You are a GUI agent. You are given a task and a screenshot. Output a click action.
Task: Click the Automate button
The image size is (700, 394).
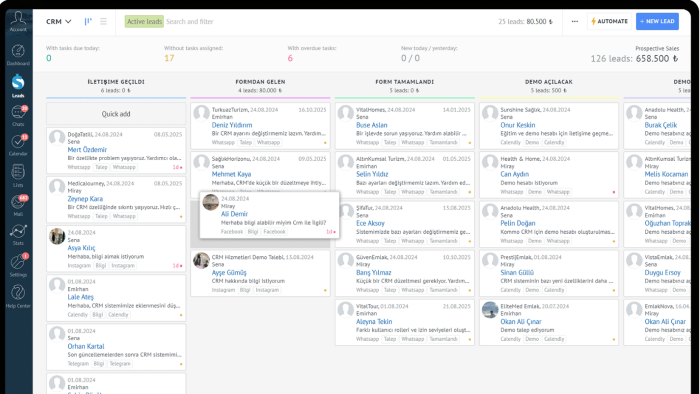pyautogui.click(x=609, y=21)
